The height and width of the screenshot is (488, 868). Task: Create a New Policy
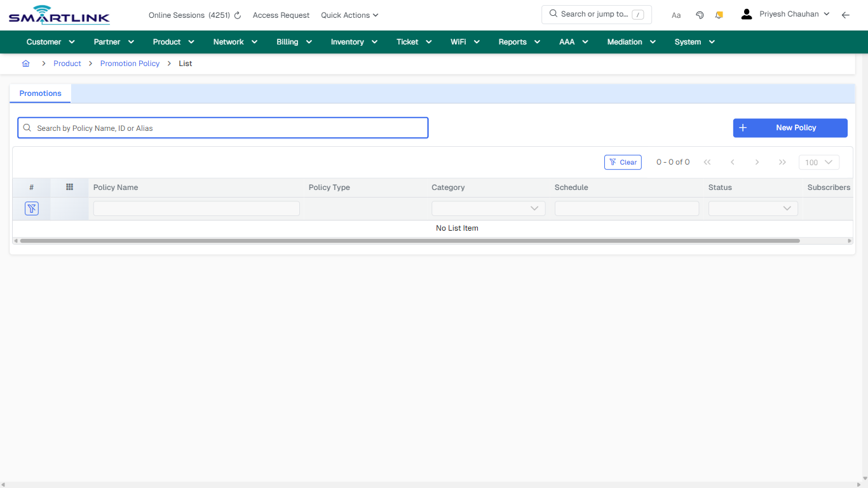coord(790,128)
